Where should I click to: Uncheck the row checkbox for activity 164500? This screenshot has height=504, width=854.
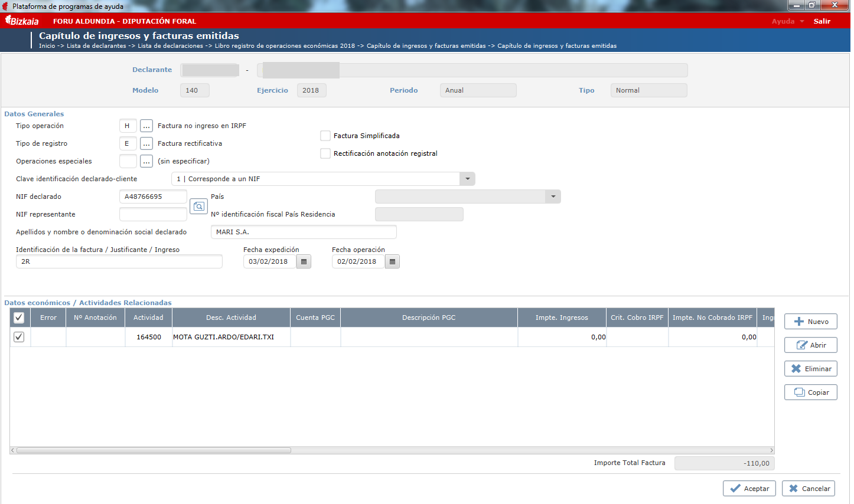19,337
